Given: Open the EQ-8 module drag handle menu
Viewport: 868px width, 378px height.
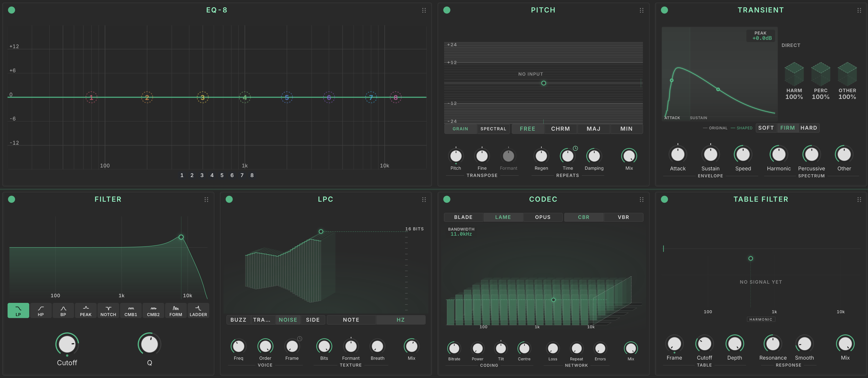Looking at the screenshot, I should pos(424,10).
